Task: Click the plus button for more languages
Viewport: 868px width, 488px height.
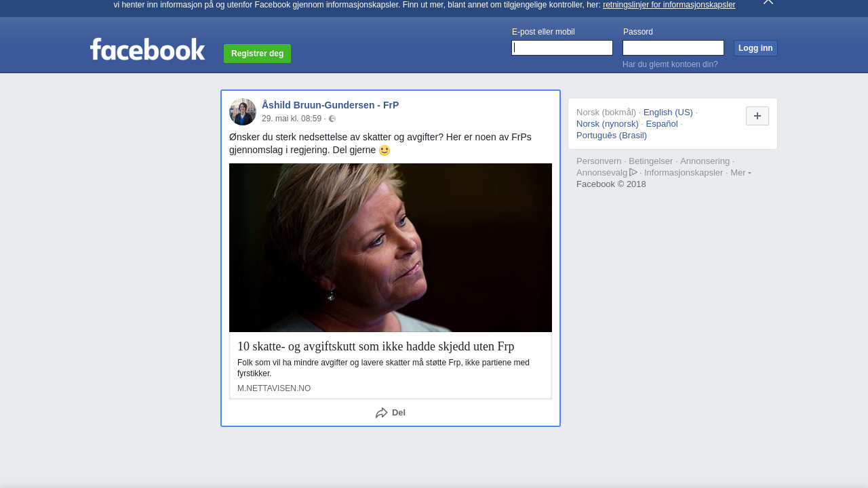Action: click(757, 116)
